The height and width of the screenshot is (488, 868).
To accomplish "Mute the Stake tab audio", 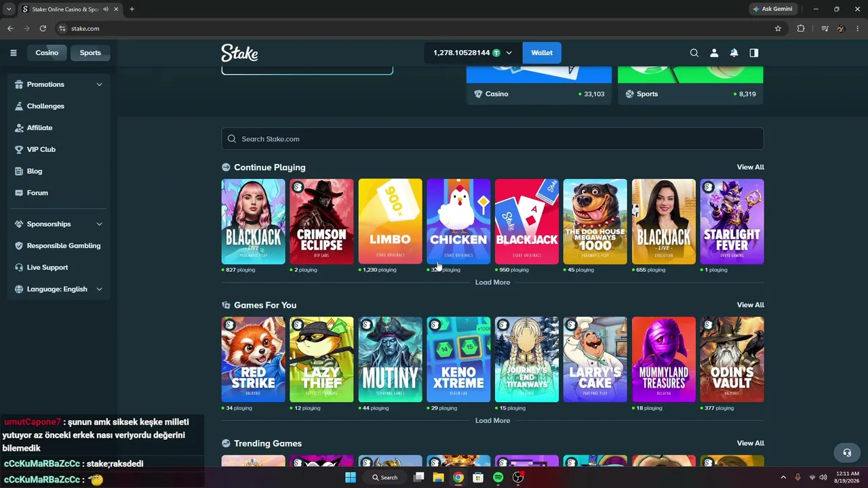I will (106, 9).
